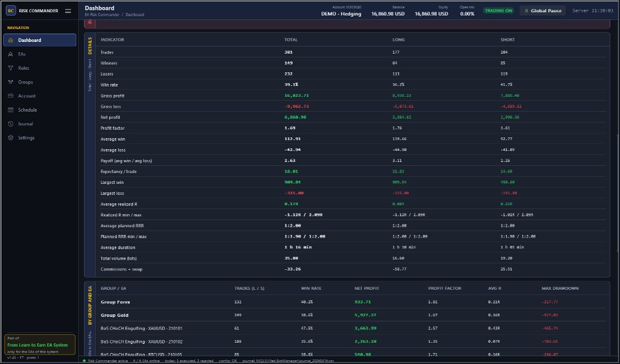Open the Journal page

[39, 124]
